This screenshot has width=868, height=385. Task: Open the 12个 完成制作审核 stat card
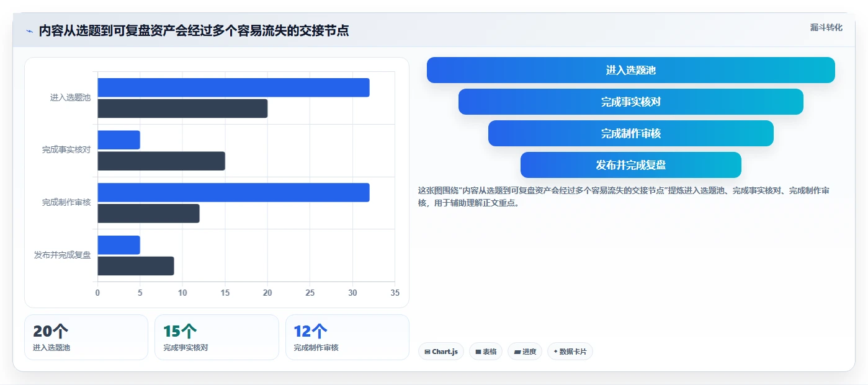347,337
